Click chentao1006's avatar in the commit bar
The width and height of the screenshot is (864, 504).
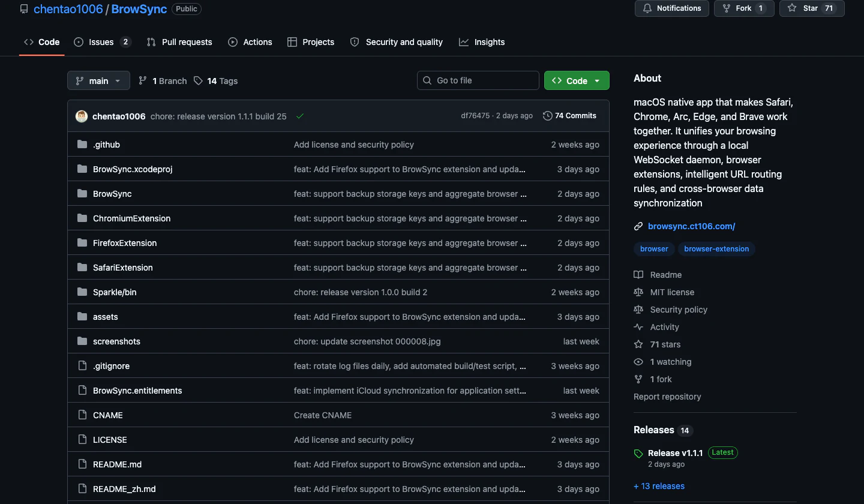pos(82,116)
